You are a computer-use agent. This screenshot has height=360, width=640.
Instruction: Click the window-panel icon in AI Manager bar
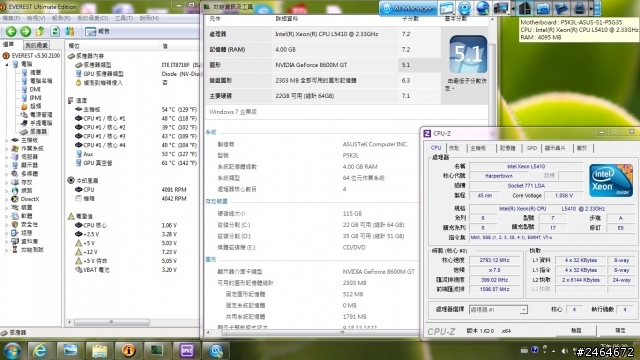coord(447,8)
